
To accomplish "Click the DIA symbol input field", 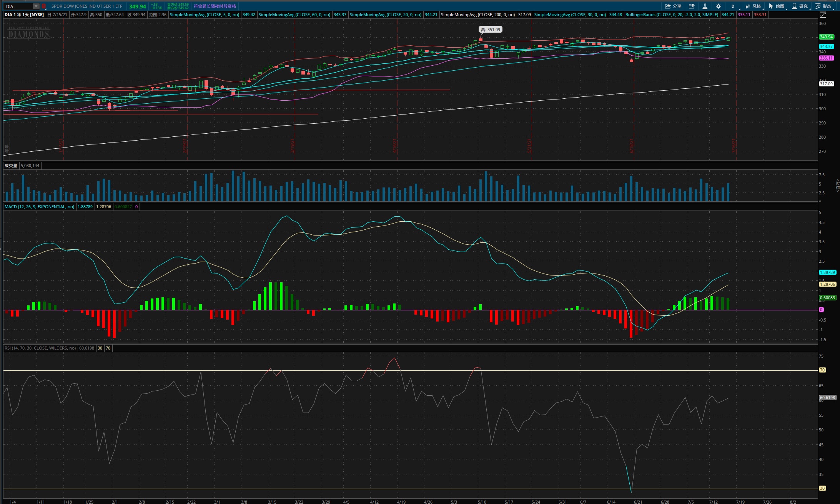I will 18,6.
